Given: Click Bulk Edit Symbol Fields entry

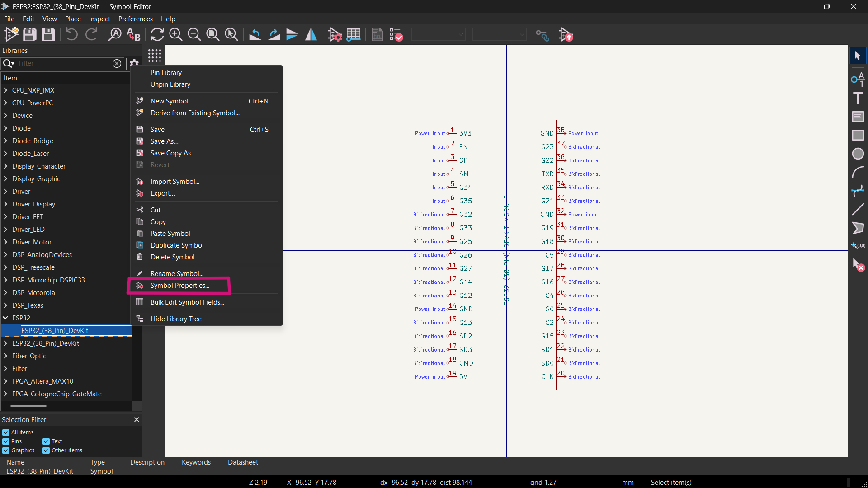Looking at the screenshot, I should 207,302.
